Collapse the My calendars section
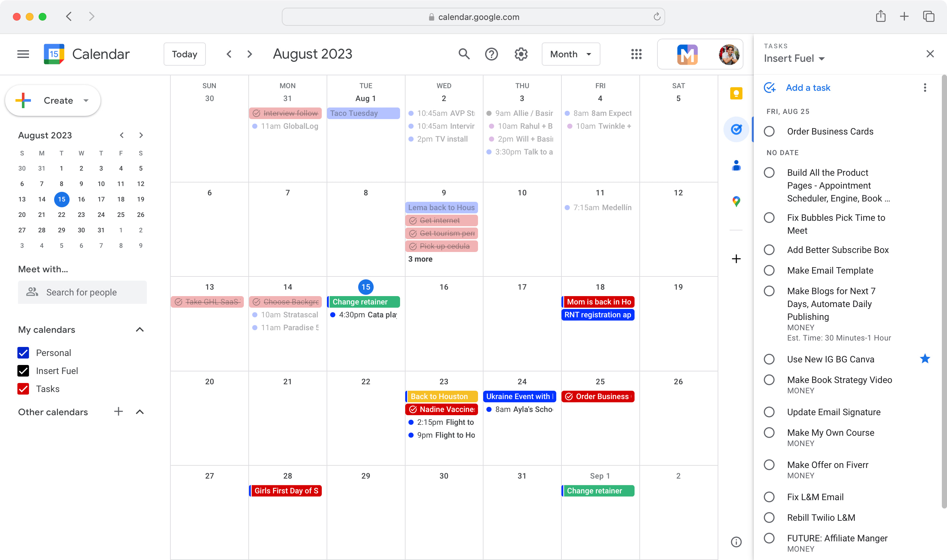The width and height of the screenshot is (947, 560). coord(140,330)
